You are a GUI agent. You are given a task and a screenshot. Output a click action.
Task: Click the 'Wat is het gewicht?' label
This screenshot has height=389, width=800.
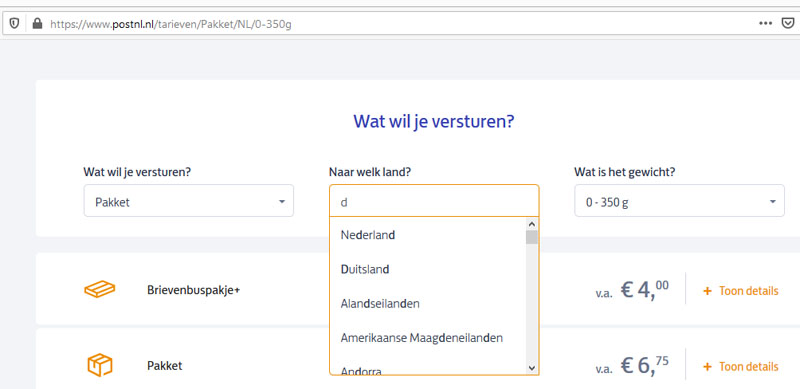(625, 173)
